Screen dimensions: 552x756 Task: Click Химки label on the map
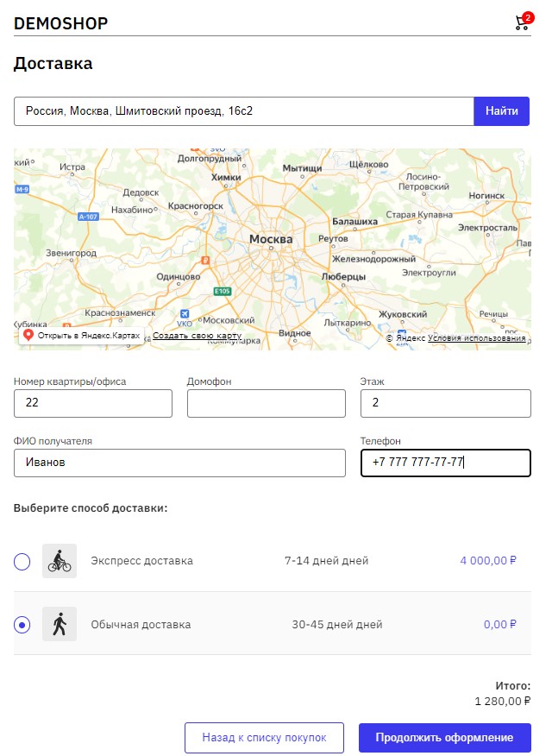226,178
